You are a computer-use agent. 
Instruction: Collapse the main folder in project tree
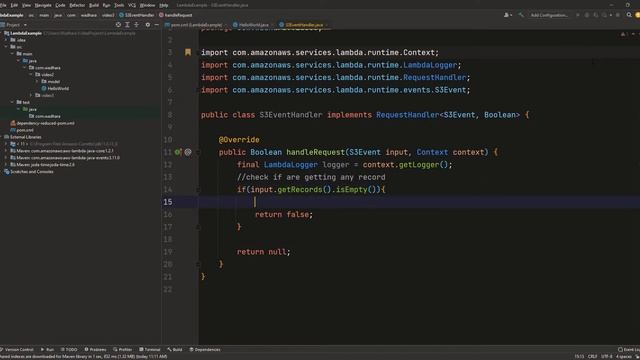click(12, 54)
